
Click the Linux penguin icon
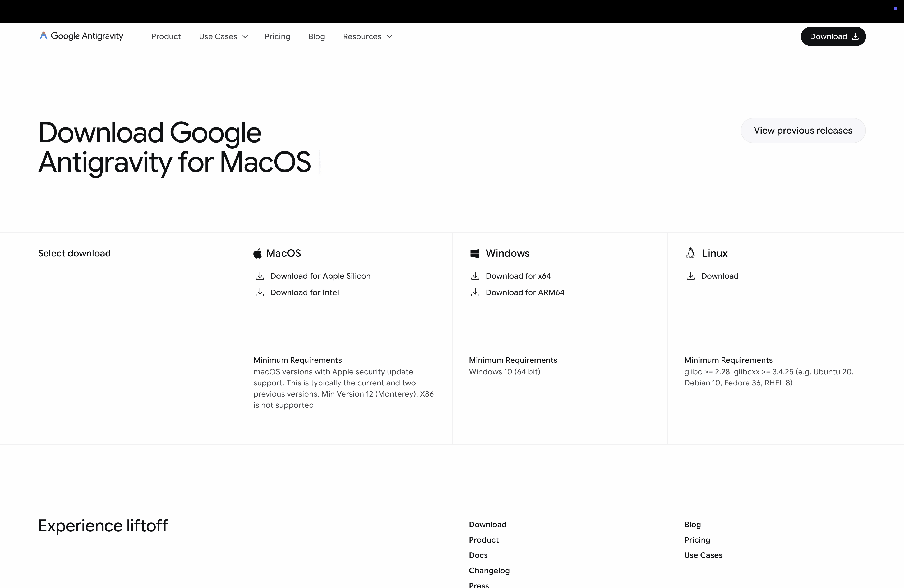tap(690, 253)
